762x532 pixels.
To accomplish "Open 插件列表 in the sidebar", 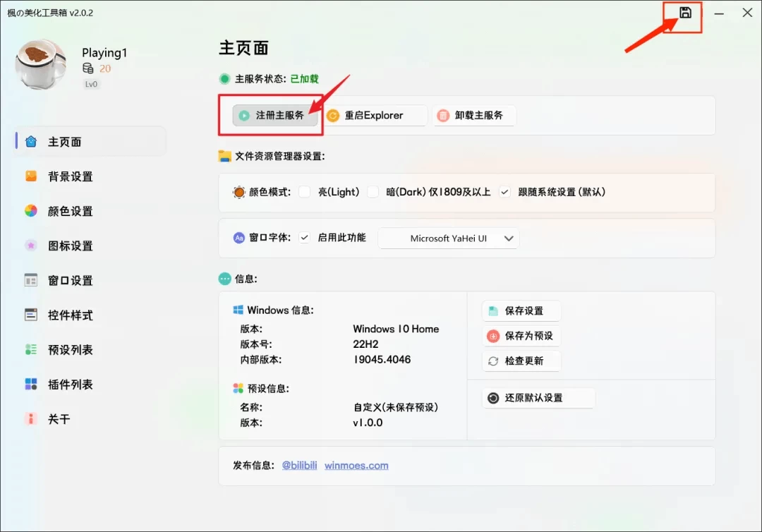I will coord(90,385).
